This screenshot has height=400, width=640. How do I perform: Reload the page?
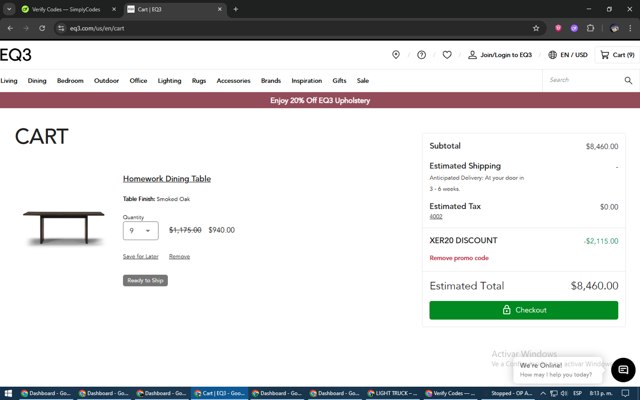(x=42, y=28)
